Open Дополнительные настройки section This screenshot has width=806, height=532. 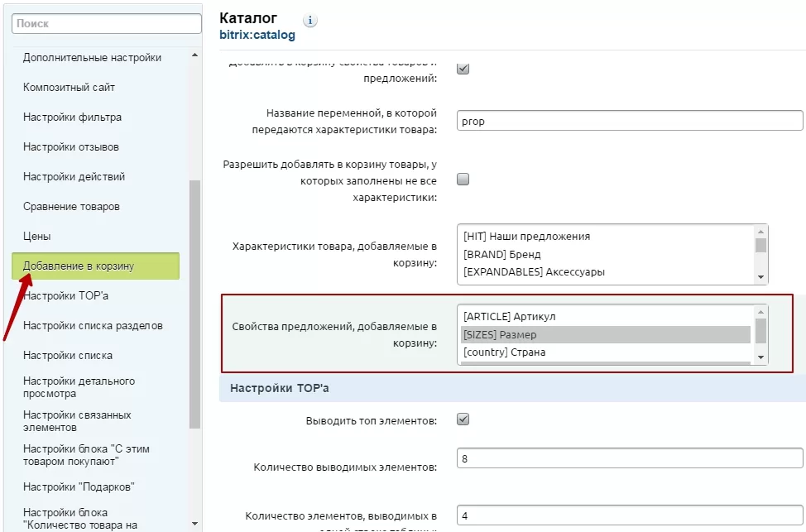coord(92,58)
